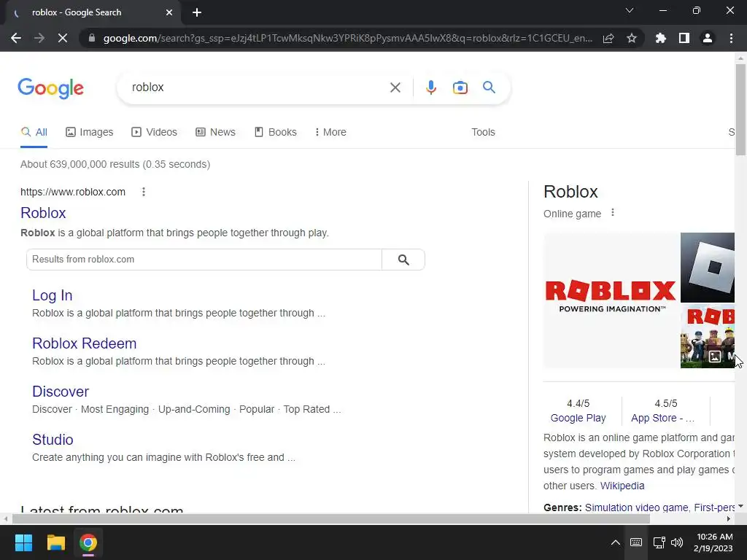Click the padlock site info icon
Image resolution: width=747 pixels, height=560 pixels.
[92, 38]
